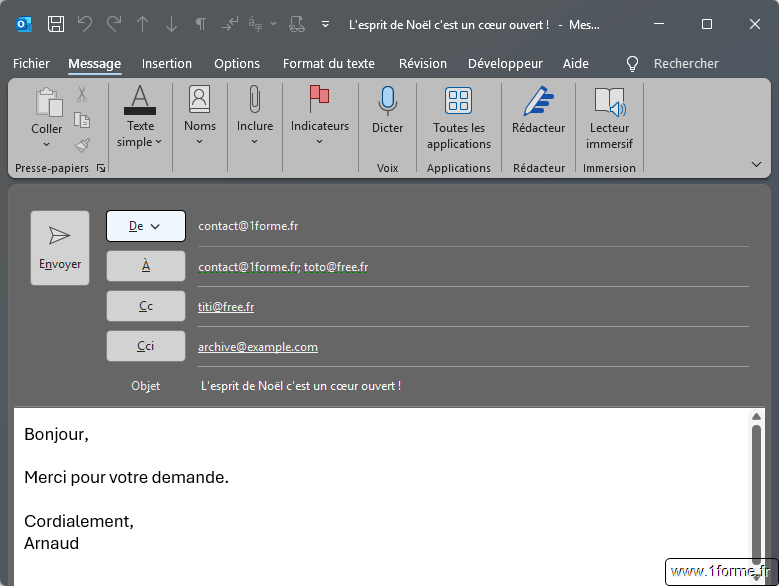Send the email with Envoyer

(x=60, y=248)
